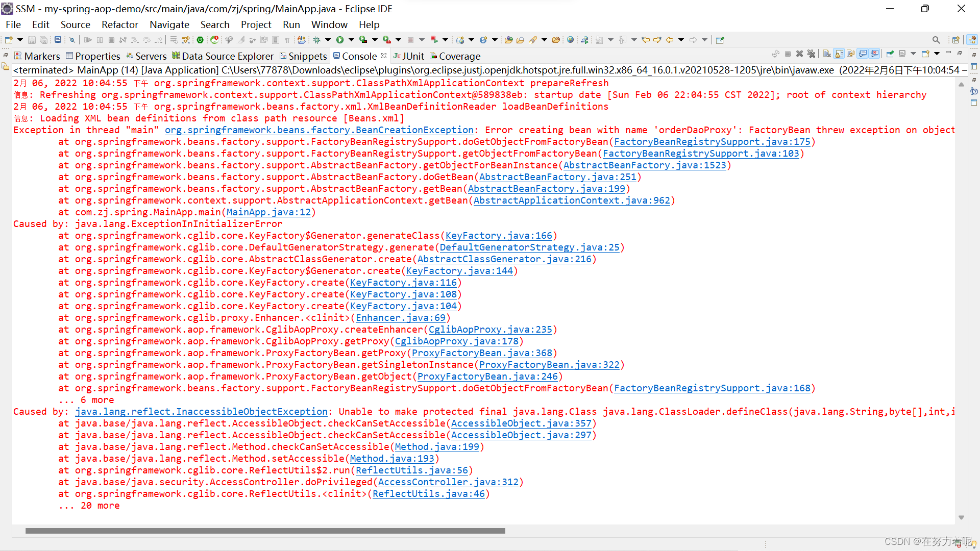This screenshot has height=551, width=980.
Task: Toggle Pin Console button
Action: point(890,54)
